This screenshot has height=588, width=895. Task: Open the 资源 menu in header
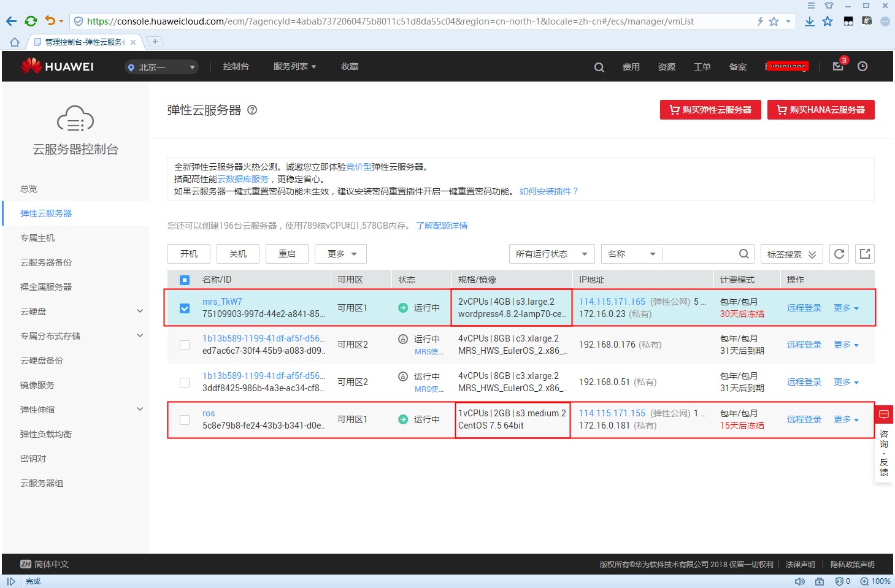pyautogui.click(x=667, y=67)
